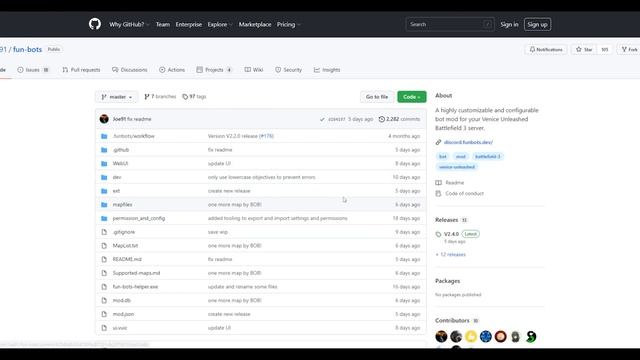Screen dimensions: 640x360
Task: Click the Notifications button
Action: coord(546,49)
